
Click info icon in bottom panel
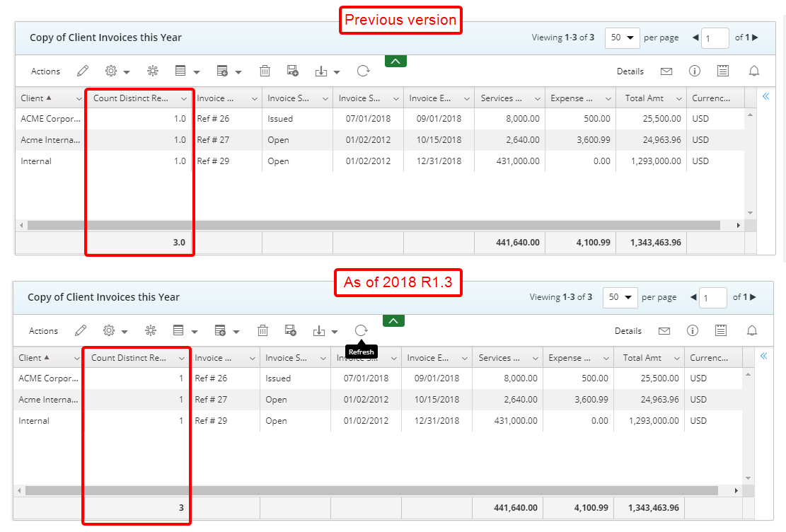click(693, 330)
